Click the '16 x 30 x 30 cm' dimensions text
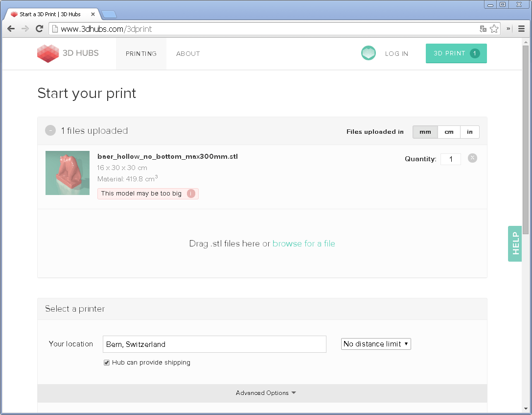 (122, 168)
